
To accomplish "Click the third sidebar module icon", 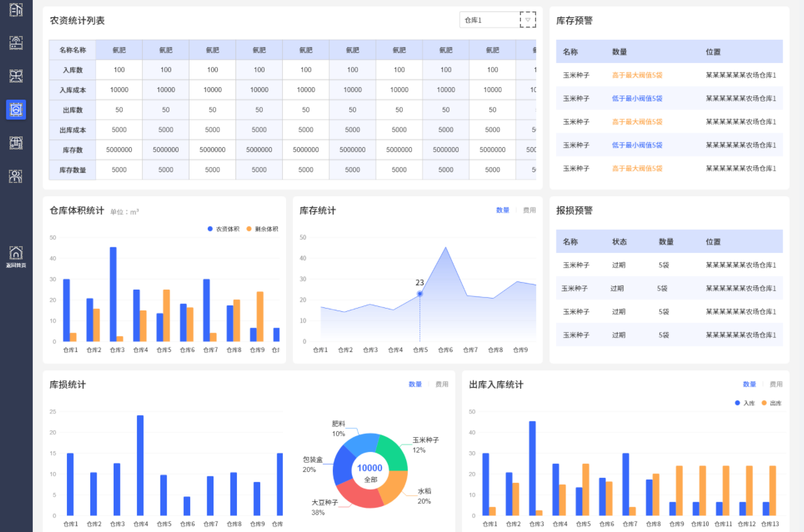I will click(x=16, y=75).
